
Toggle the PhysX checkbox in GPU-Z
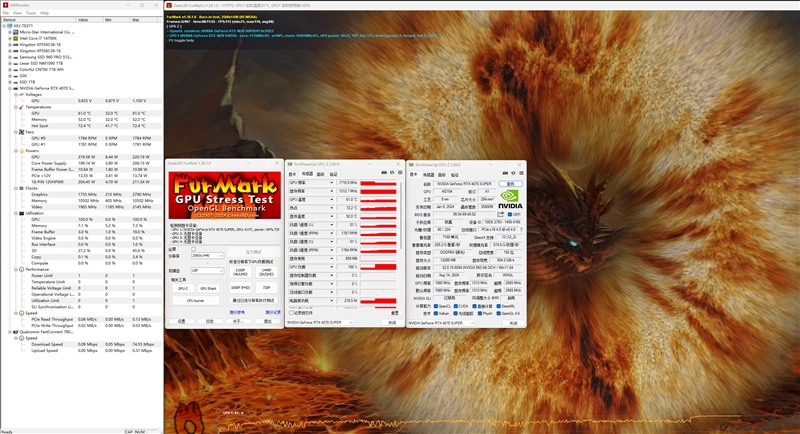tap(480, 313)
